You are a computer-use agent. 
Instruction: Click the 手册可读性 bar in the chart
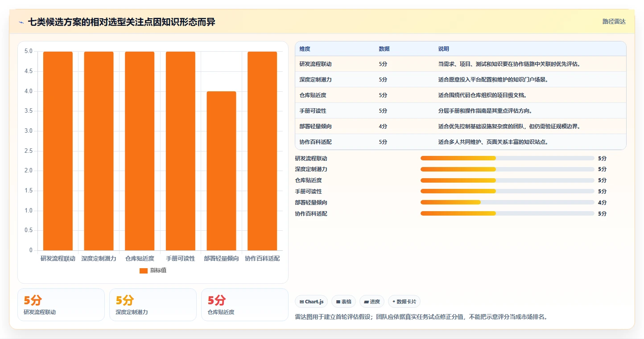coord(181,151)
